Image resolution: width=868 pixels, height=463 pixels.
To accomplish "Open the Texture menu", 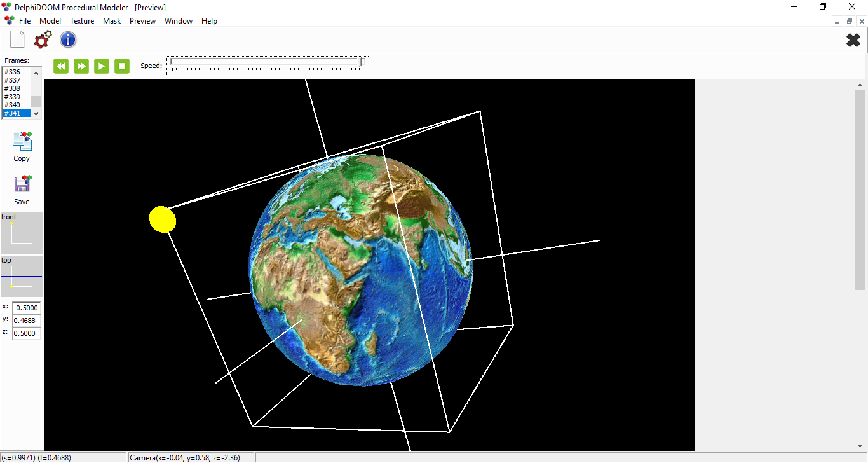I will point(81,20).
